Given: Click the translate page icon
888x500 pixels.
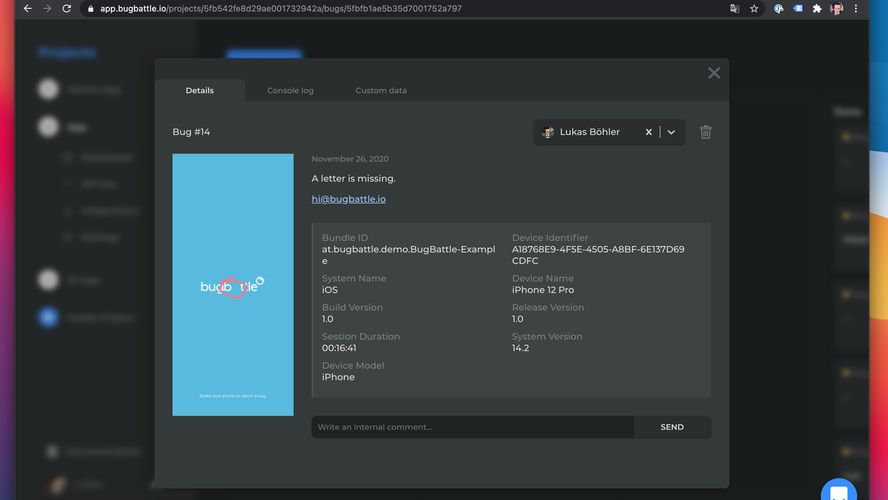Looking at the screenshot, I should 734,8.
